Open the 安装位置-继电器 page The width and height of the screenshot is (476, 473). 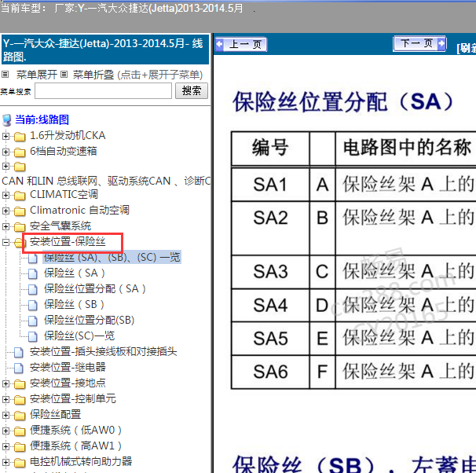68,368
